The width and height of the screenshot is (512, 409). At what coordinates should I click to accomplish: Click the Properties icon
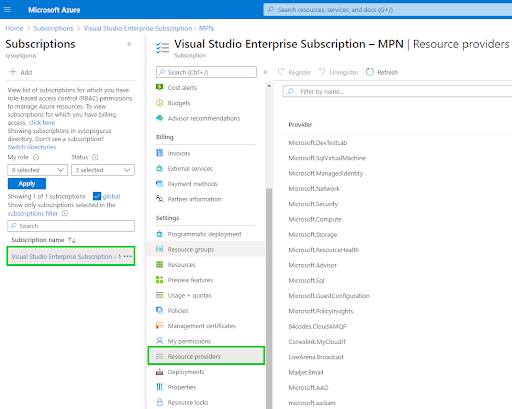pos(160,387)
